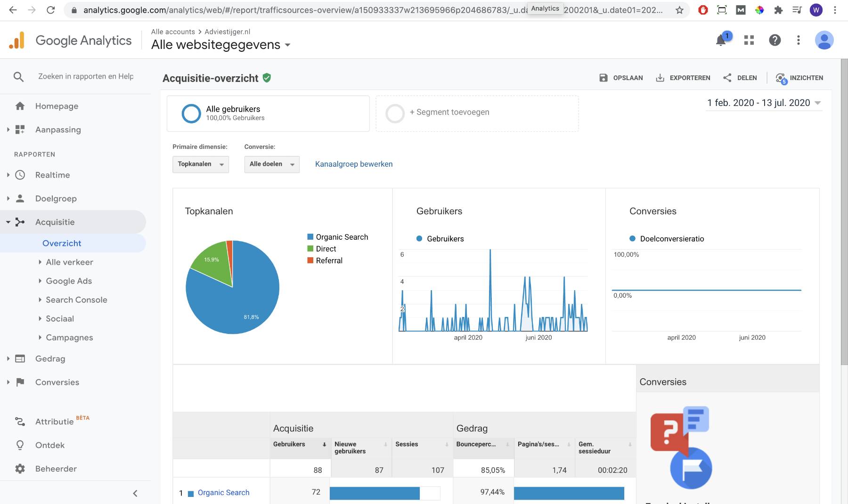
Task: Open the Topkanalen primary dimension dropdown
Action: (x=201, y=164)
